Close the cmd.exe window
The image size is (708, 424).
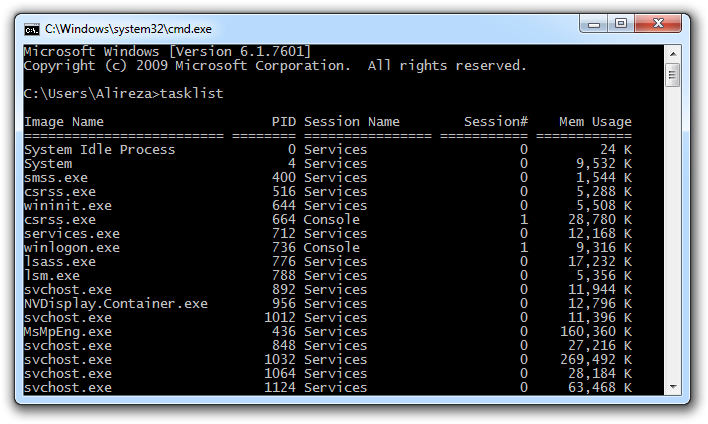pos(658,23)
